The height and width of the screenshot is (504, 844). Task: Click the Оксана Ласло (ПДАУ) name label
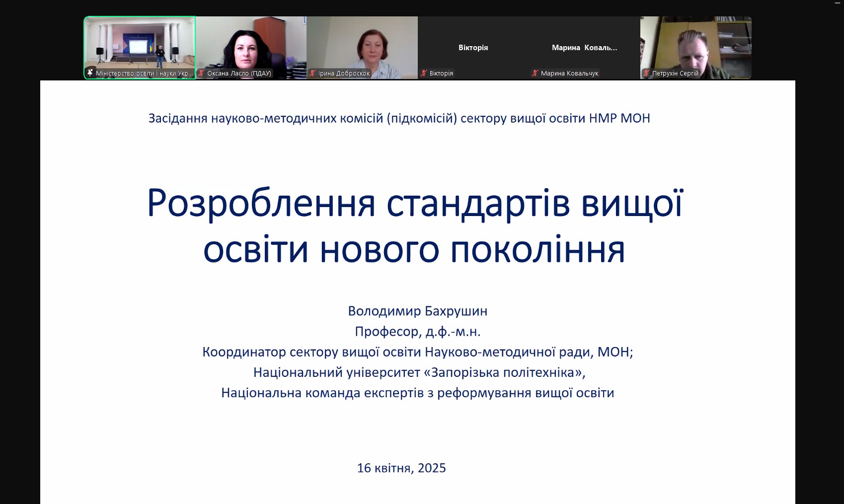point(239,73)
